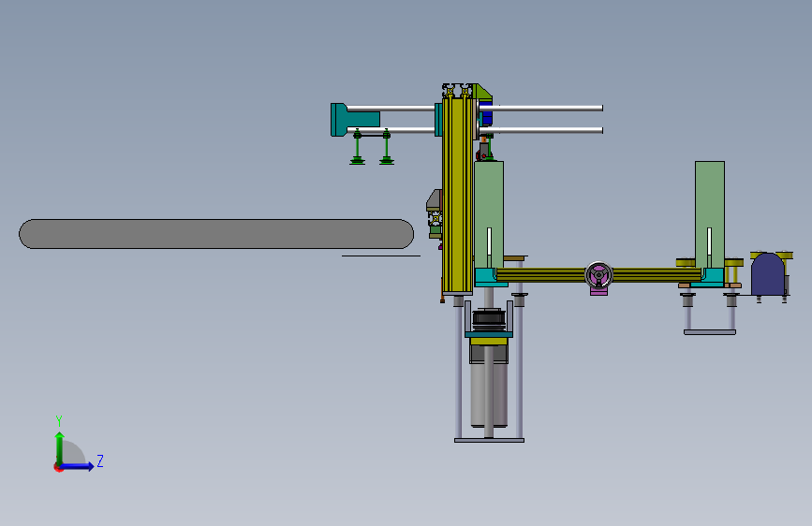Select the right tall green magazine block
Screen dimensions: 812x526
click(710, 214)
